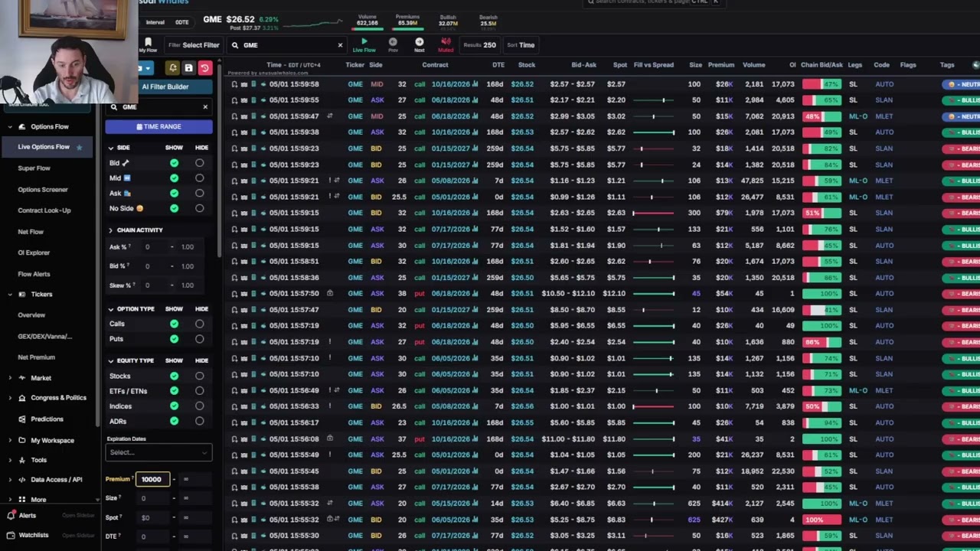This screenshot has width=980, height=551.
Task: Click the Time Range button
Action: 158,126
